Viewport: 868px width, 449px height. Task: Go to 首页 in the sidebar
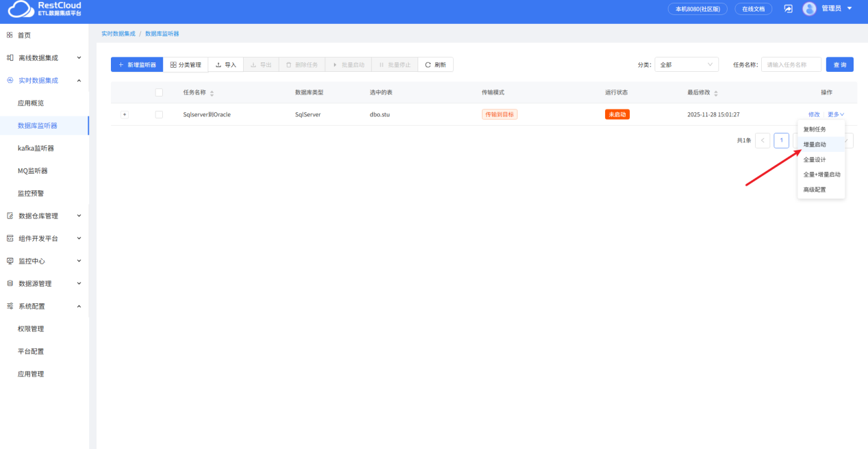44,35
